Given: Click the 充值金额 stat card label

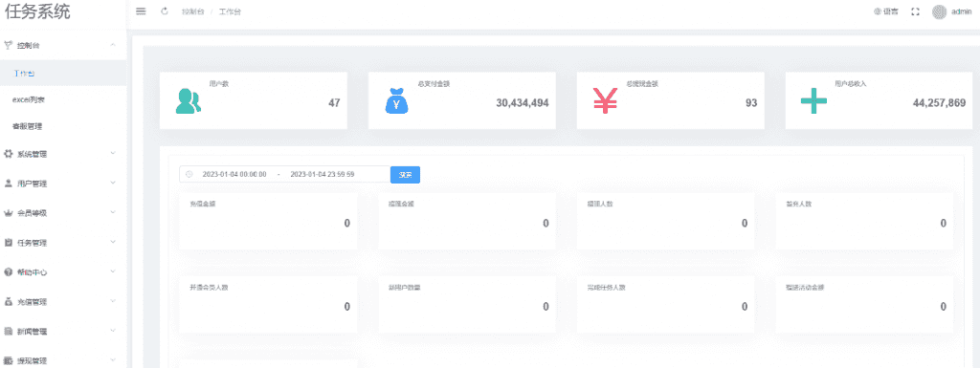Looking at the screenshot, I should click(x=203, y=204).
